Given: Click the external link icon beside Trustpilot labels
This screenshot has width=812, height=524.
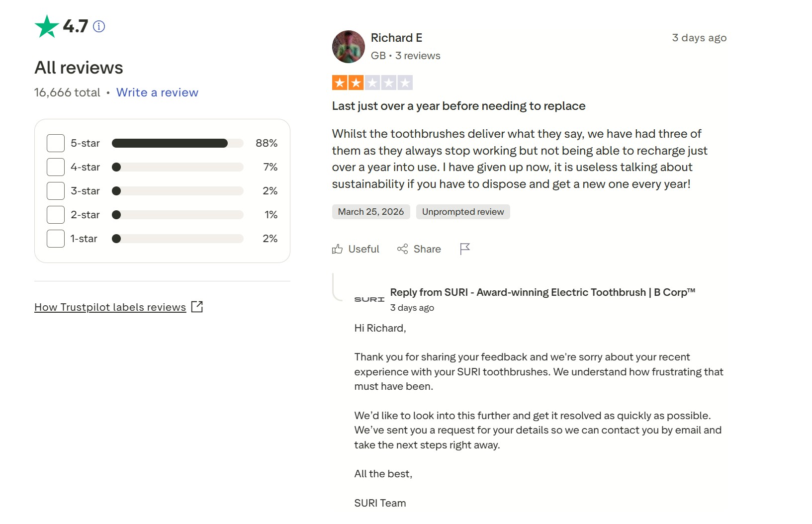Looking at the screenshot, I should 197,307.
